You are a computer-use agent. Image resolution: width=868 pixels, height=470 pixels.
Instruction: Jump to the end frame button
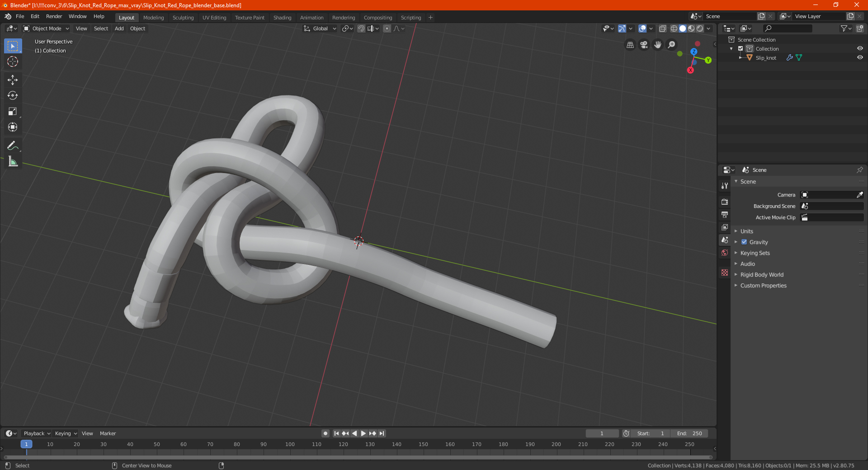(x=382, y=433)
